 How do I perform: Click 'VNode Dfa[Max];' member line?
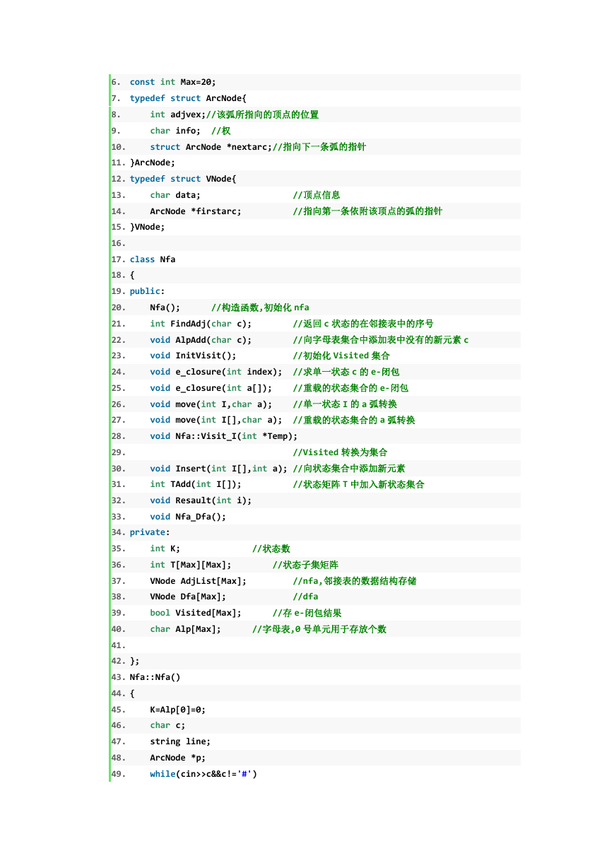pos(188,597)
